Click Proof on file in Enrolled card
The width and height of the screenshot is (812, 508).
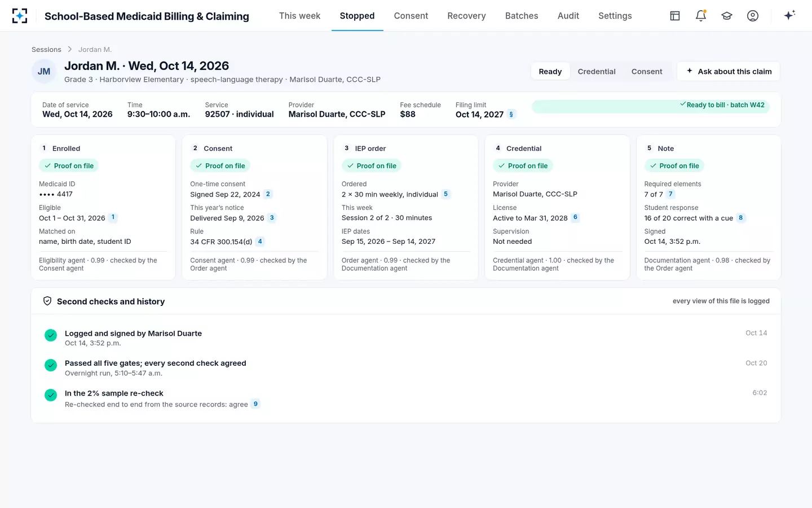click(69, 166)
